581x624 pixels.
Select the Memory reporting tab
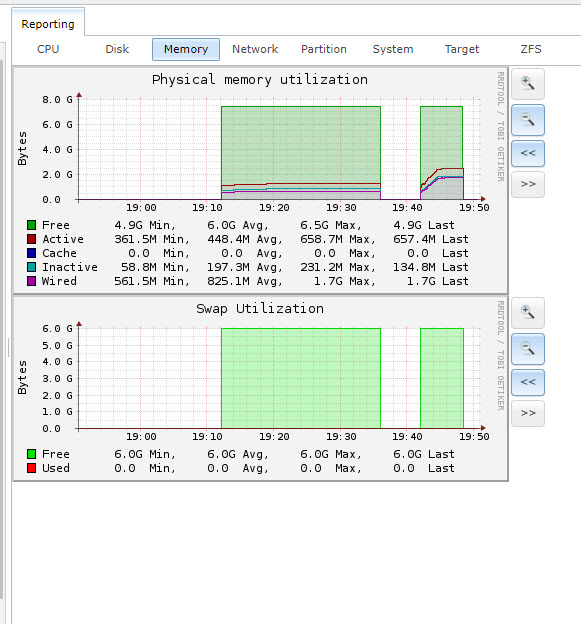tap(186, 49)
